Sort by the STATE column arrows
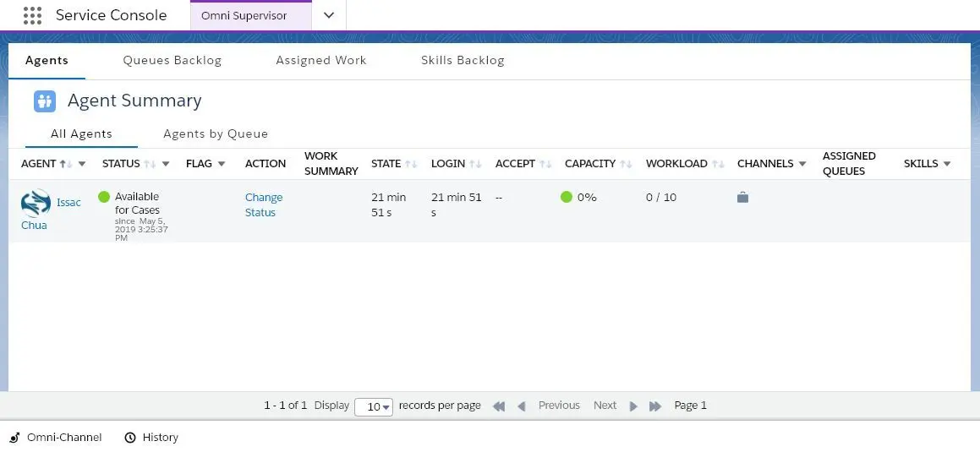Image resolution: width=980 pixels, height=452 pixels. (411, 164)
